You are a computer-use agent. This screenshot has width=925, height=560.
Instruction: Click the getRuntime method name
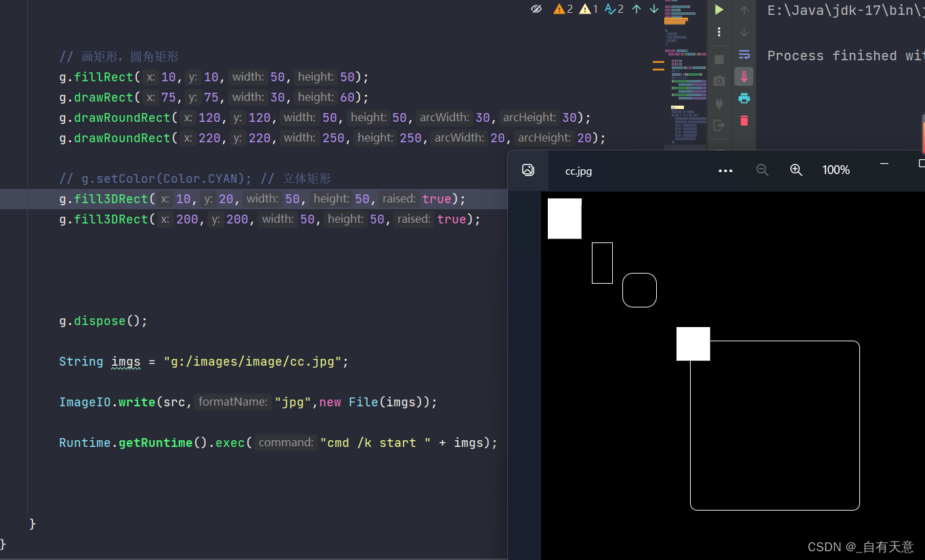tap(156, 443)
